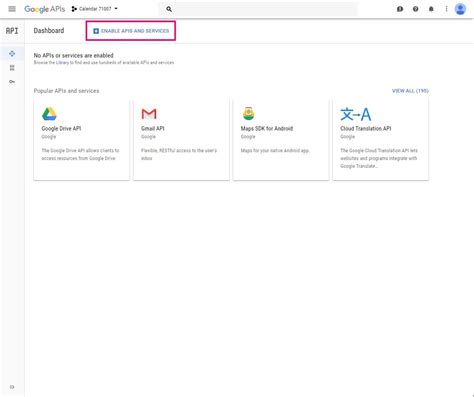Open Maps SDK for Android card title
474x397 pixels.
(x=267, y=128)
